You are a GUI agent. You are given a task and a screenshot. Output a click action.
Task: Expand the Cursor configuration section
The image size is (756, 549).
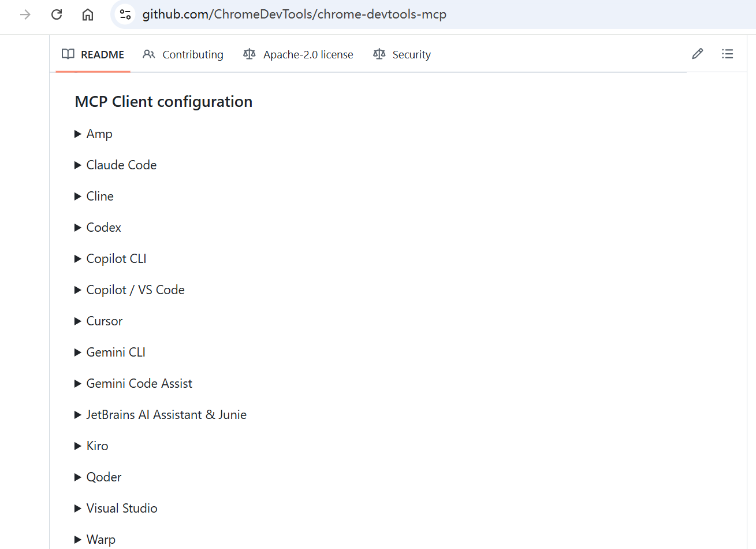coord(104,321)
